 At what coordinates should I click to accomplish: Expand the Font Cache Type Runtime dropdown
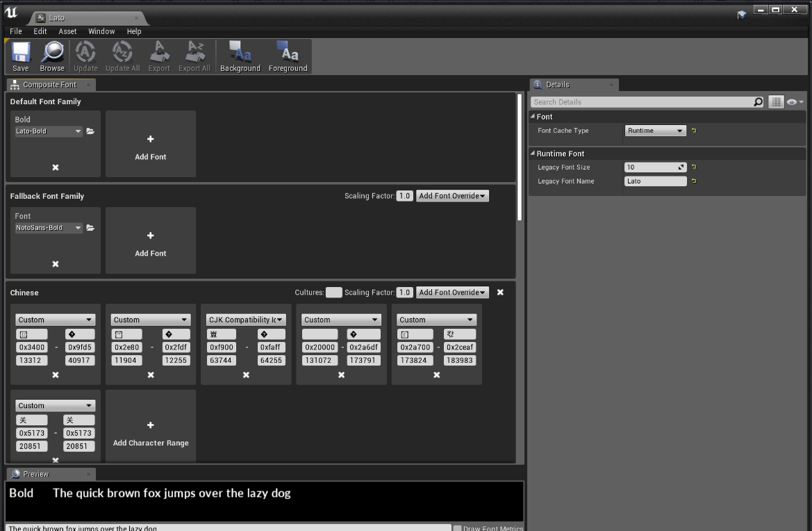pos(655,131)
